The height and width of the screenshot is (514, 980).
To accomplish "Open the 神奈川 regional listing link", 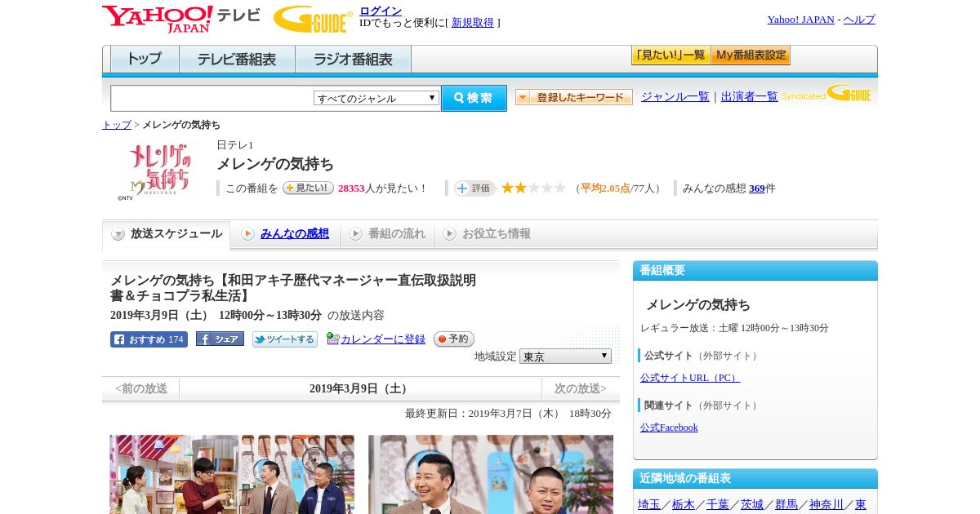I will tap(826, 505).
